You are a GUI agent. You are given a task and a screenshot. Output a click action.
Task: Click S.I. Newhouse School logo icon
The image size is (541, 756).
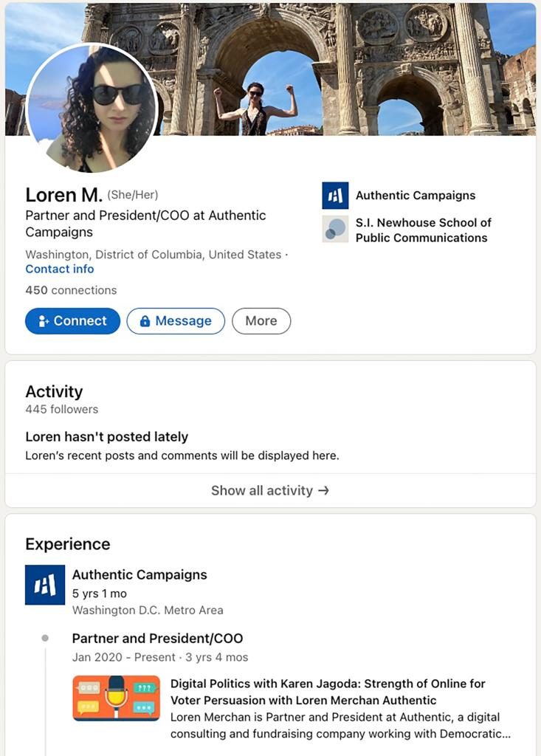(335, 230)
